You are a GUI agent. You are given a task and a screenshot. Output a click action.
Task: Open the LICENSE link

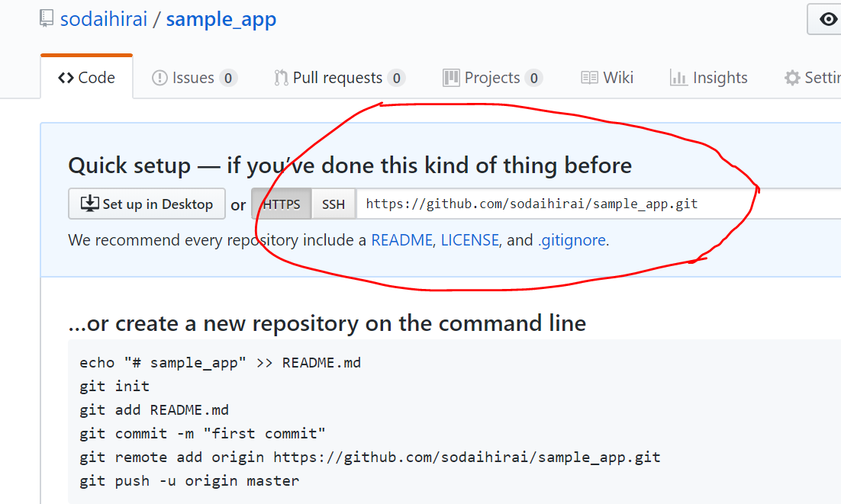click(470, 240)
